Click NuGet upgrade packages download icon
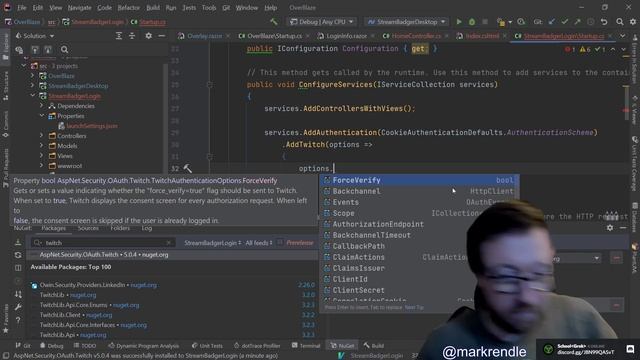This screenshot has height=360, width=640. click(x=18, y=242)
